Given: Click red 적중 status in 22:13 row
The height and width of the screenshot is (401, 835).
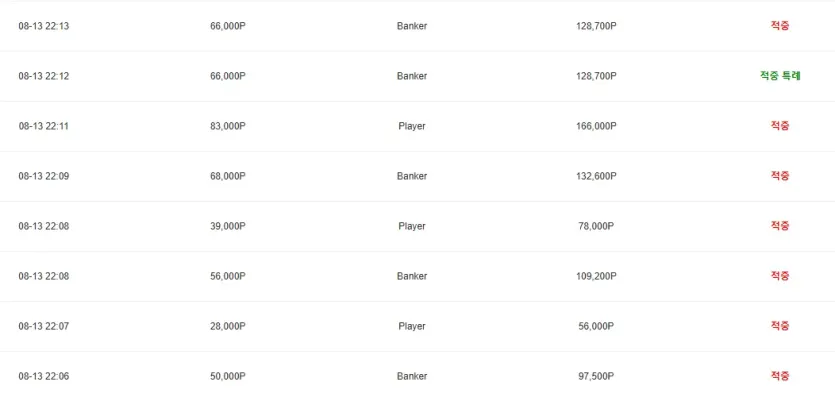Looking at the screenshot, I should tap(780, 26).
